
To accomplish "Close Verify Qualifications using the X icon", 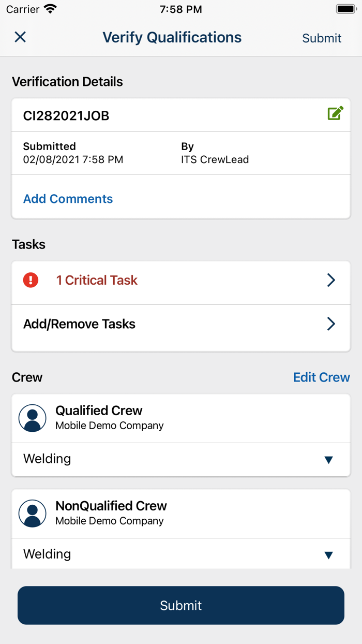I will coord(20,37).
